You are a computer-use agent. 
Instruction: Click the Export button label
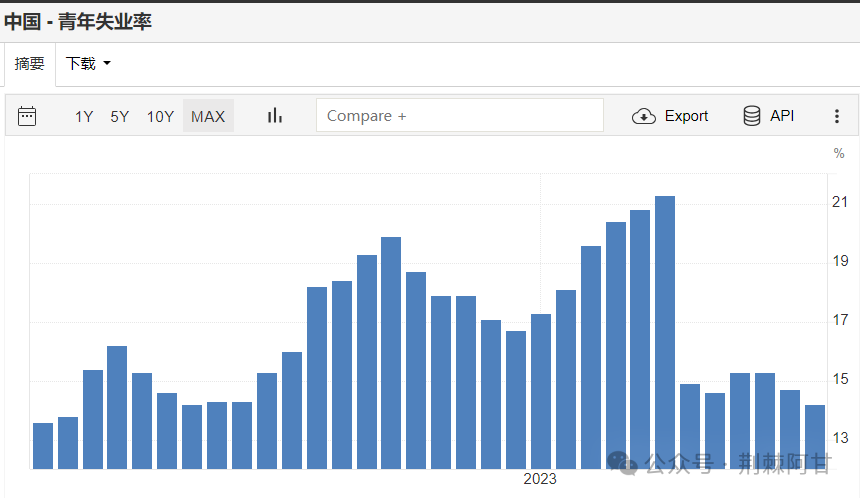click(x=686, y=116)
